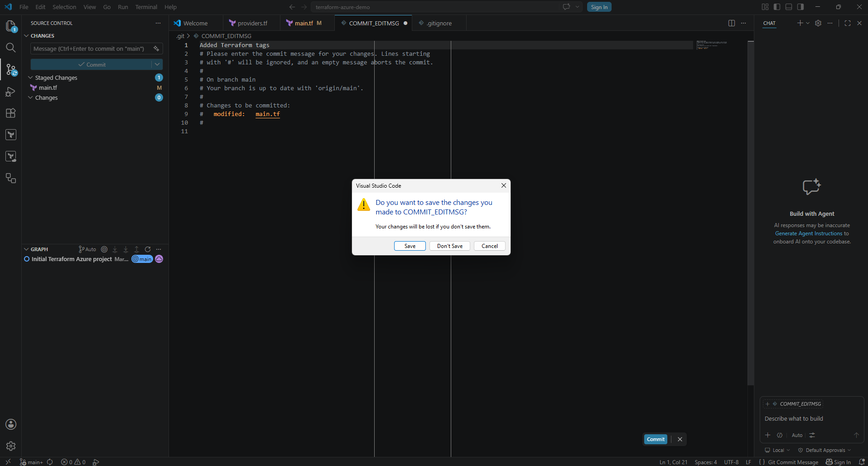Toggle the primary side bar layout
The image size is (868, 466).
tap(777, 7)
